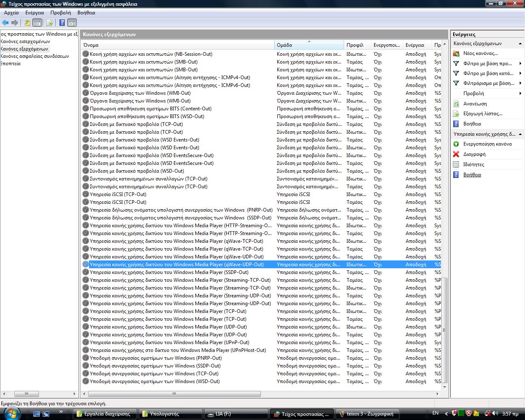Open the Αρχείο menu

tap(11, 13)
